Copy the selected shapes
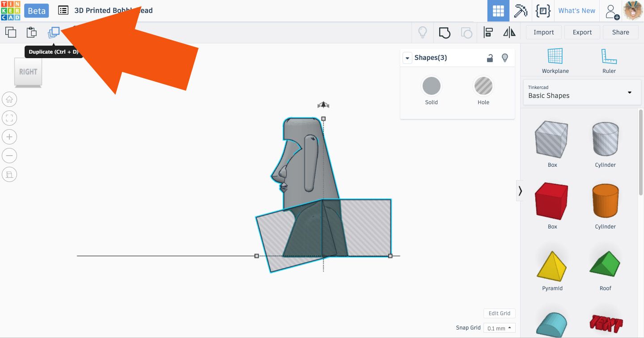The height and width of the screenshot is (338, 644). click(x=10, y=32)
